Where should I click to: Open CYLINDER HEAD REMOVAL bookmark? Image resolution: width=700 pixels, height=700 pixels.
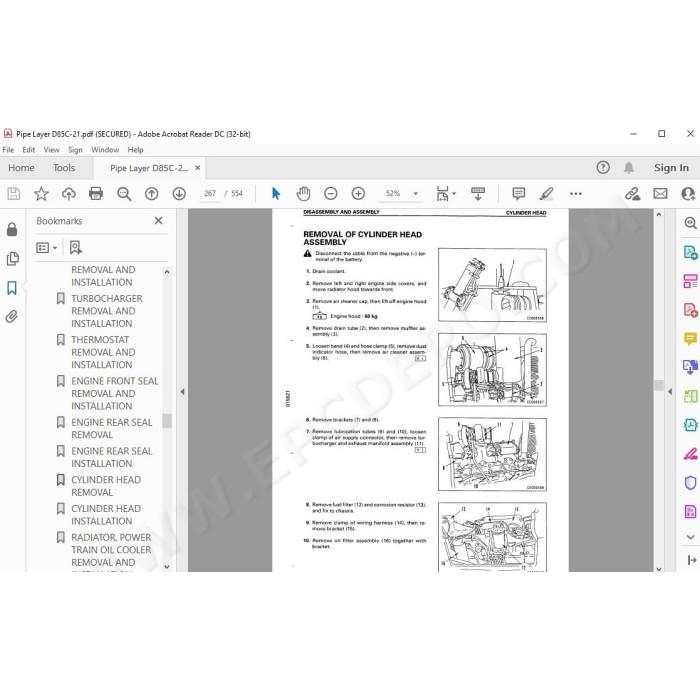[106, 486]
